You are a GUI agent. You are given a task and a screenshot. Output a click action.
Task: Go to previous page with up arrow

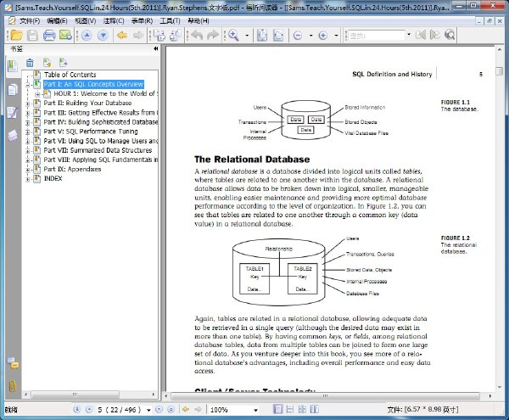tap(87, 35)
